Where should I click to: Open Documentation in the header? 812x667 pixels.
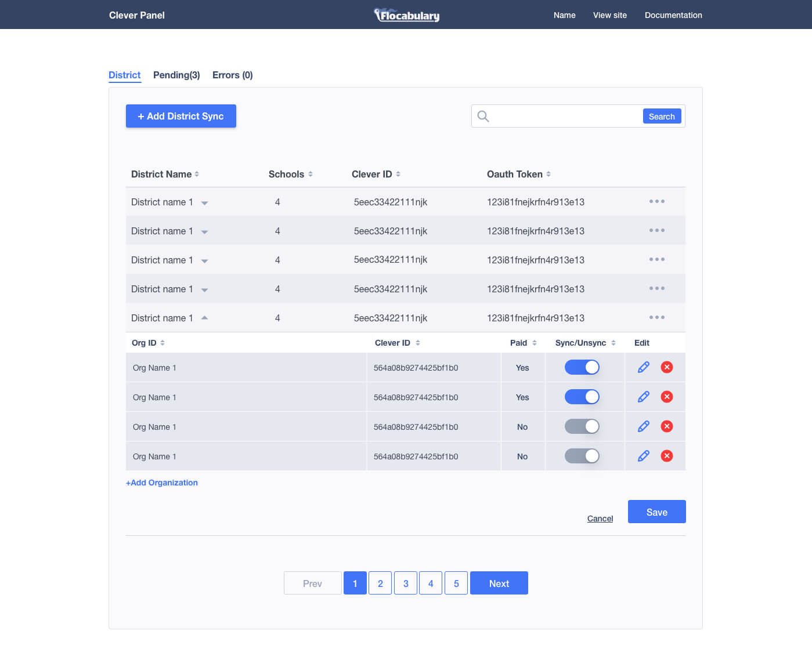point(673,15)
